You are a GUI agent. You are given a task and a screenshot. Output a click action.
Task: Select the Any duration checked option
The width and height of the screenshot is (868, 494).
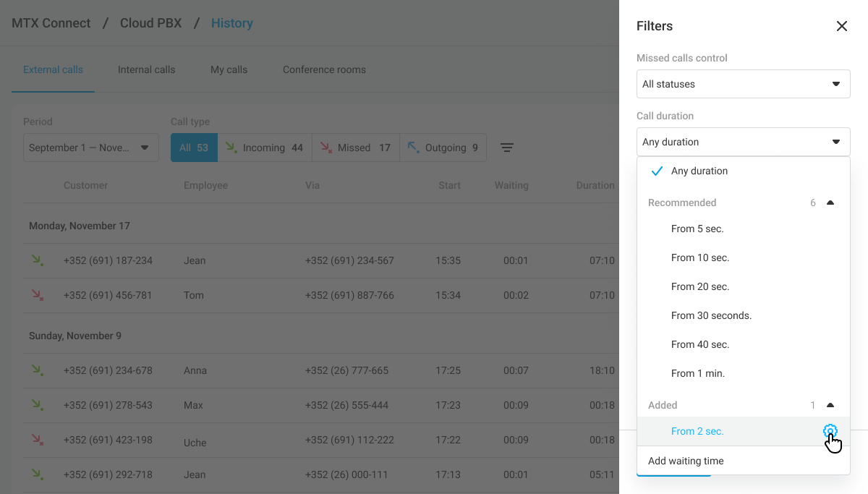[699, 171]
